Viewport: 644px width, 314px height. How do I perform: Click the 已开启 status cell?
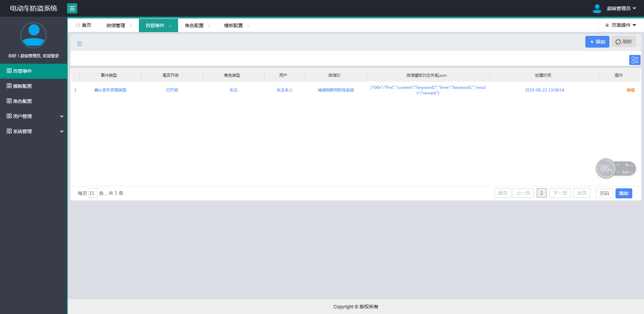(x=172, y=90)
